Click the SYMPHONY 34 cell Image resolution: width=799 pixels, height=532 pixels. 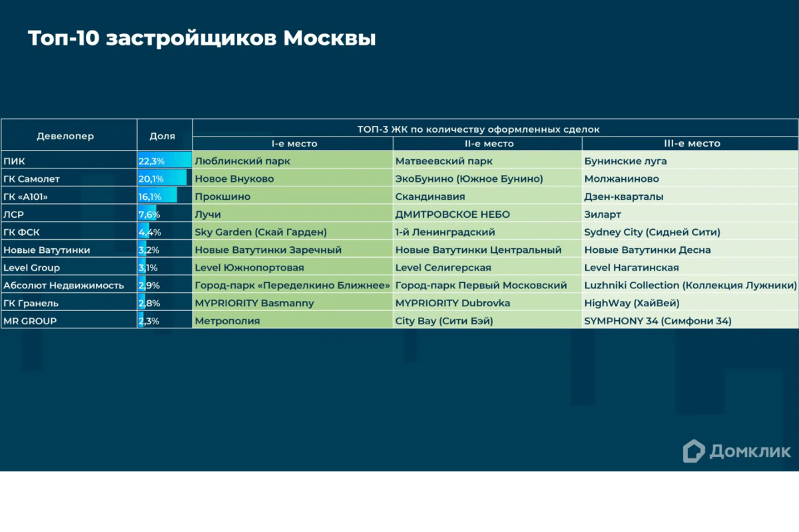(657, 321)
